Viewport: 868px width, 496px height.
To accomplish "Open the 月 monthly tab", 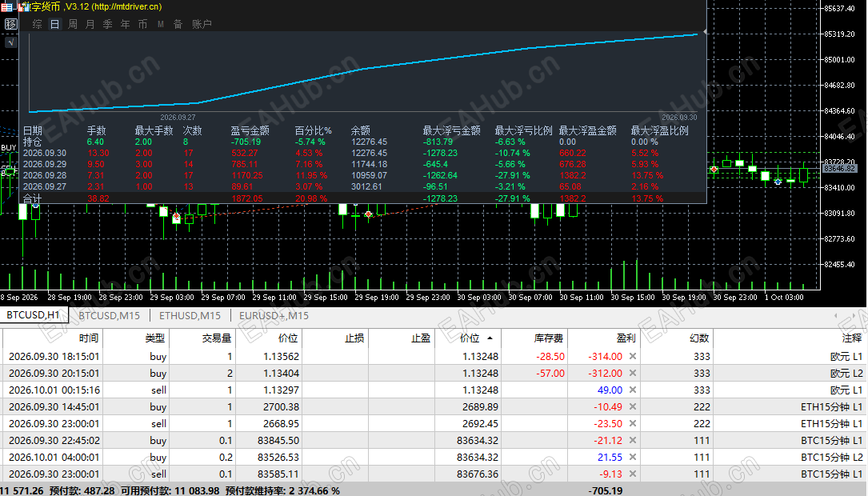I will [x=90, y=24].
